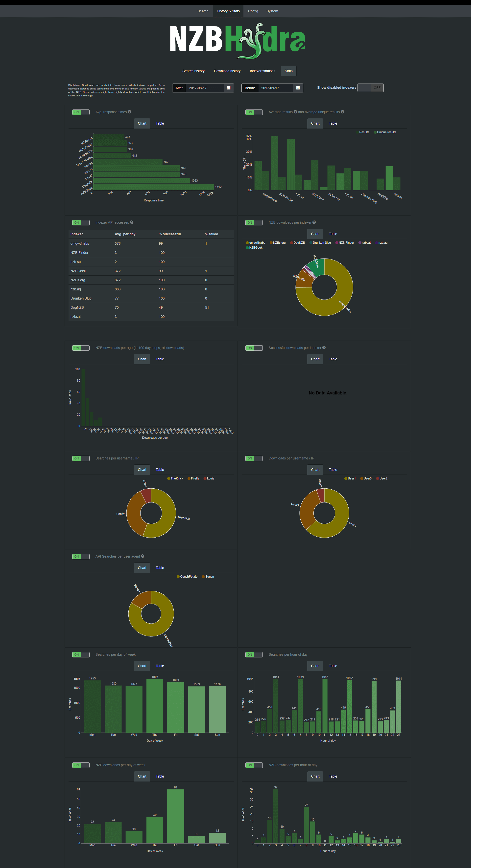Switch to Download history tab
This screenshot has height=868, width=477.
coord(227,71)
